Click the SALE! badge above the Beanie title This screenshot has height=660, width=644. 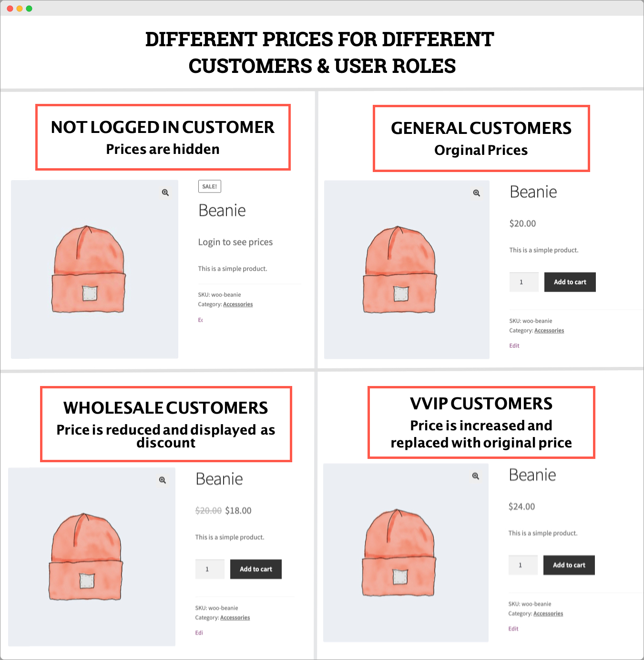tap(209, 186)
